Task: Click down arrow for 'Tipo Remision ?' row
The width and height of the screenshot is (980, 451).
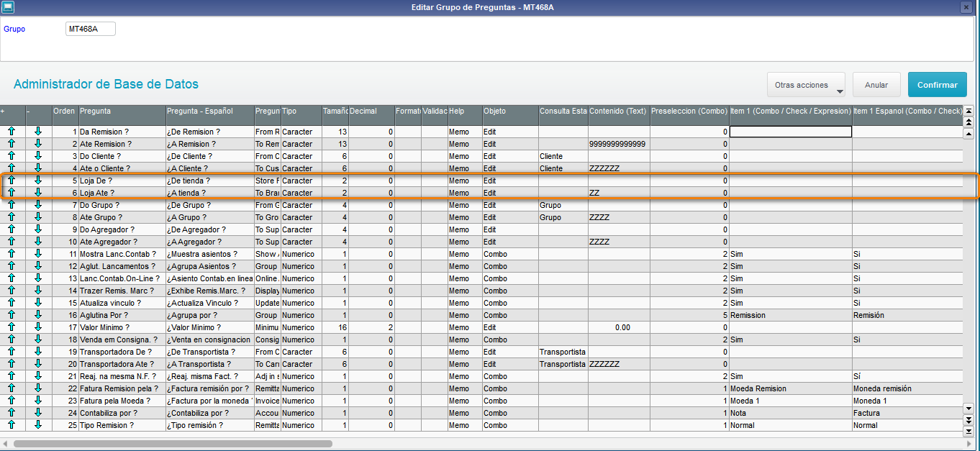Action: 39,425
